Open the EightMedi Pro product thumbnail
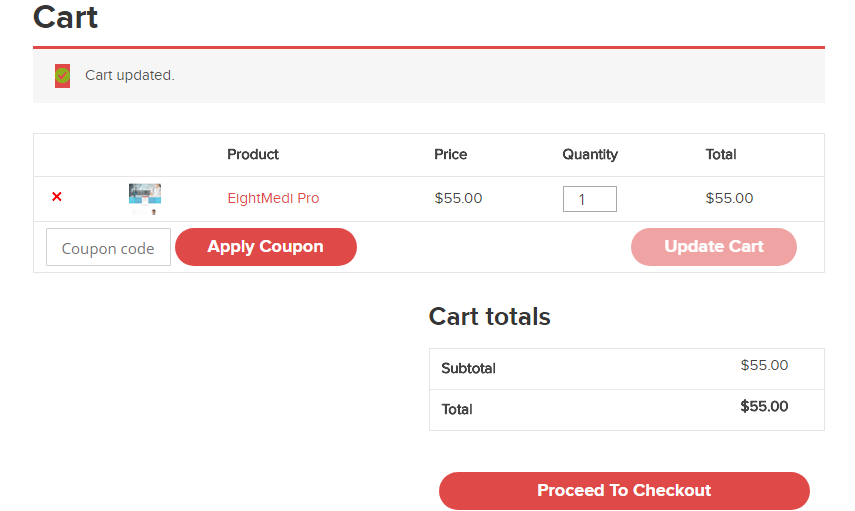This screenshot has width=855, height=511. (145, 198)
